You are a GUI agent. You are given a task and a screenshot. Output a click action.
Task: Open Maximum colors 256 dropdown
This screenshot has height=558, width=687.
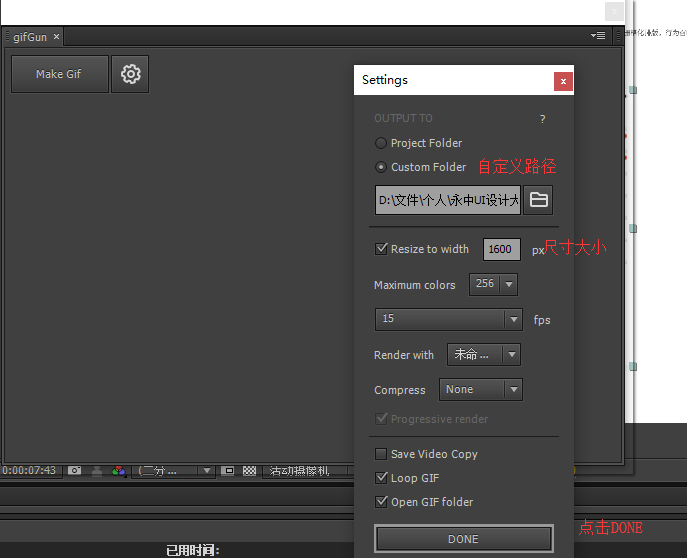(493, 284)
